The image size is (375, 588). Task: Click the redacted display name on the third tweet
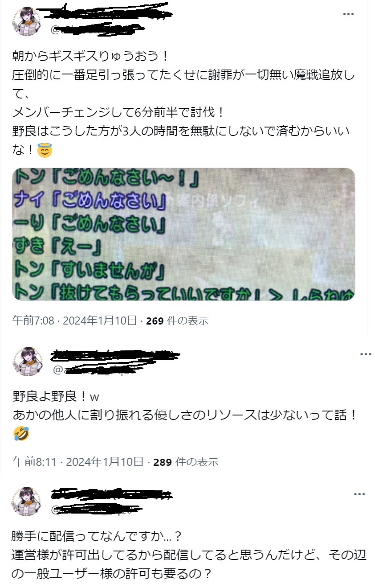tap(111, 493)
